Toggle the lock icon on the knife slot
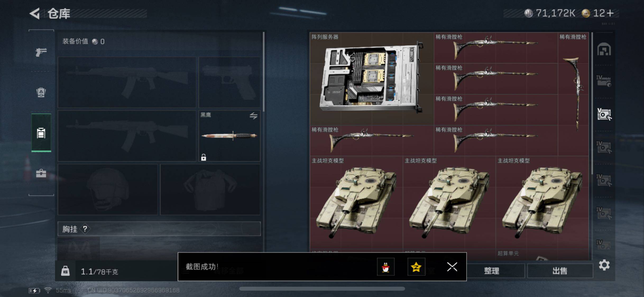Screen dimensions: 644x297 click(x=203, y=157)
